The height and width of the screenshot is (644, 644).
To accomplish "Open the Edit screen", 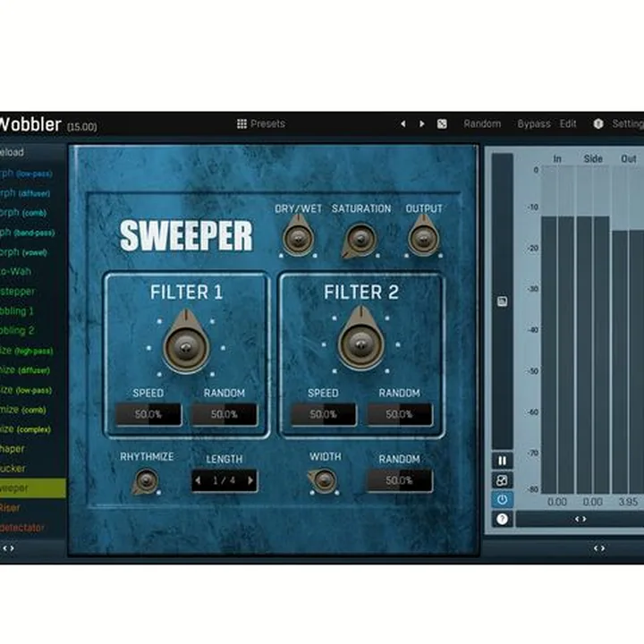I will [568, 123].
